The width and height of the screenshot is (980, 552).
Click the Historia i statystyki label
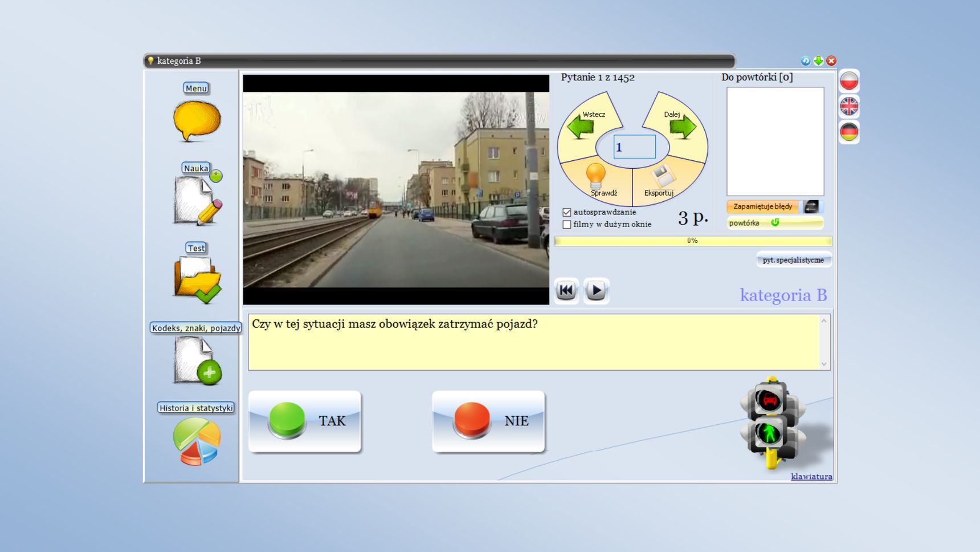coord(196,407)
